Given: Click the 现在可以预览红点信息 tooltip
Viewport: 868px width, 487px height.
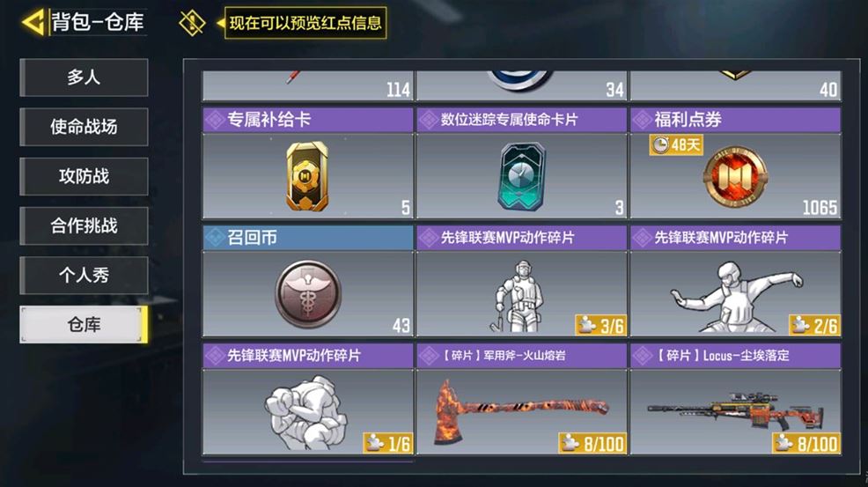Looking at the screenshot, I should pyautogui.click(x=305, y=23).
